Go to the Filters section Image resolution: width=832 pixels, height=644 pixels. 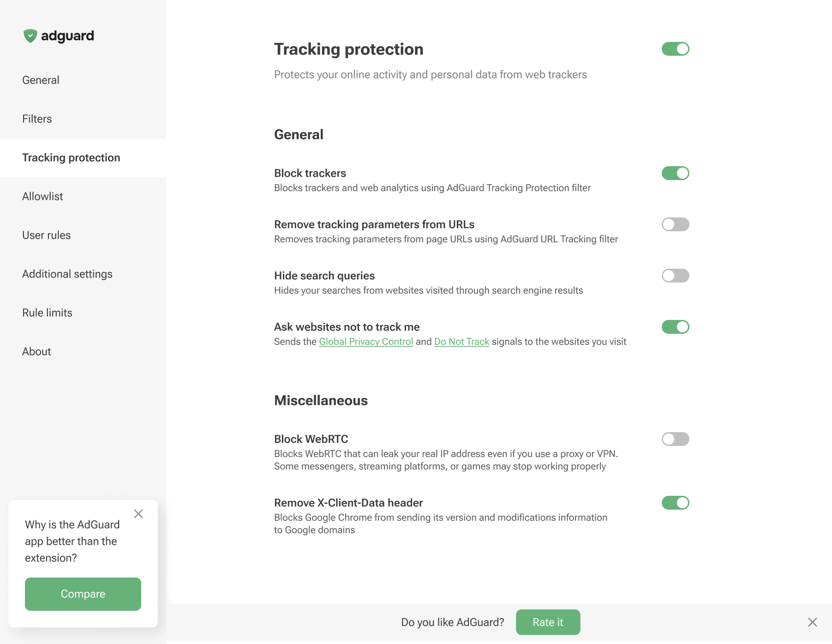click(x=37, y=119)
